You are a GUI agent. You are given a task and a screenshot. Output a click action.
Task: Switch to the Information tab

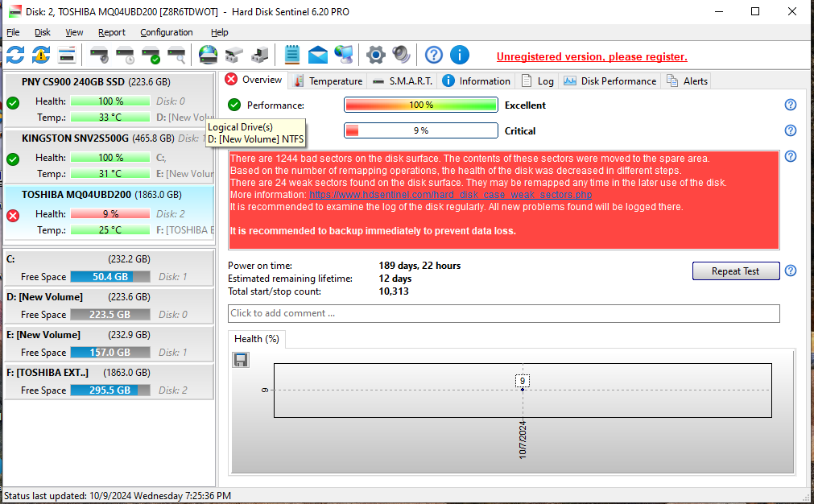coord(477,81)
